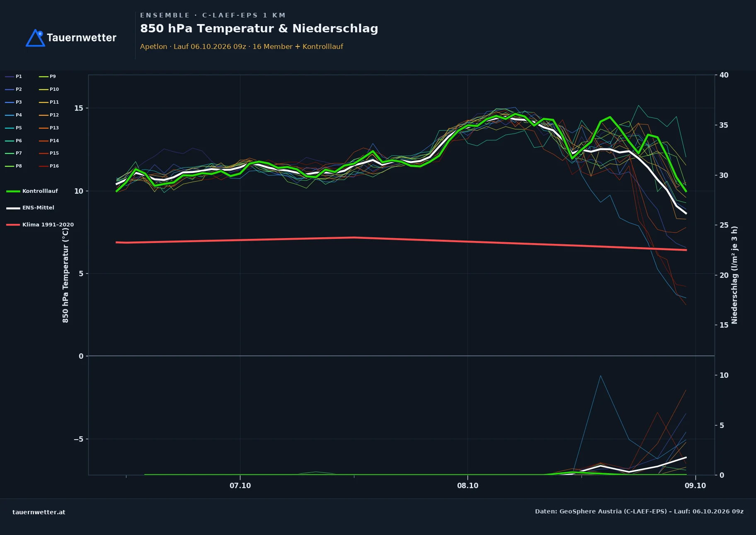
Task: Select P10 legend entry
Action: 49,89
